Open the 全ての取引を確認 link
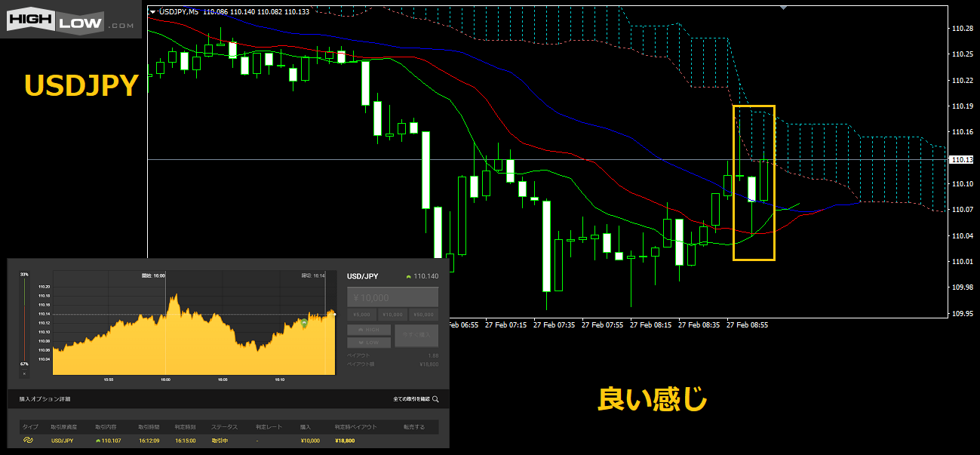980x455 pixels. tap(410, 399)
